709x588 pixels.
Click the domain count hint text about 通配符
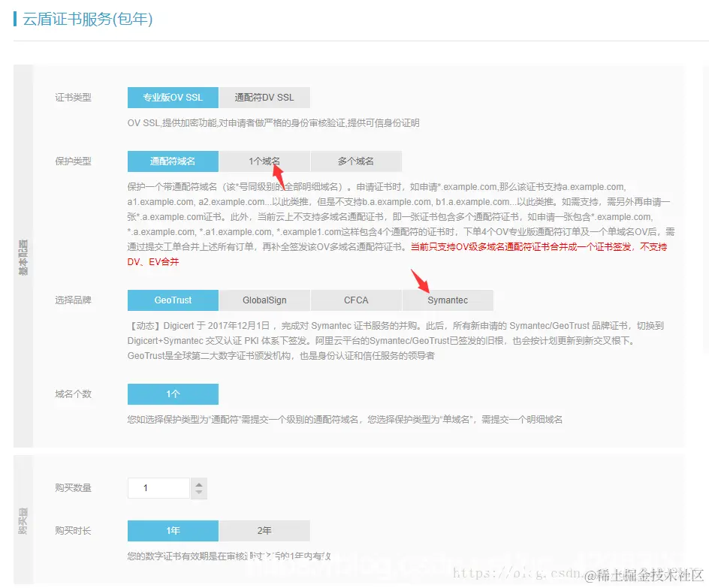tap(345, 420)
